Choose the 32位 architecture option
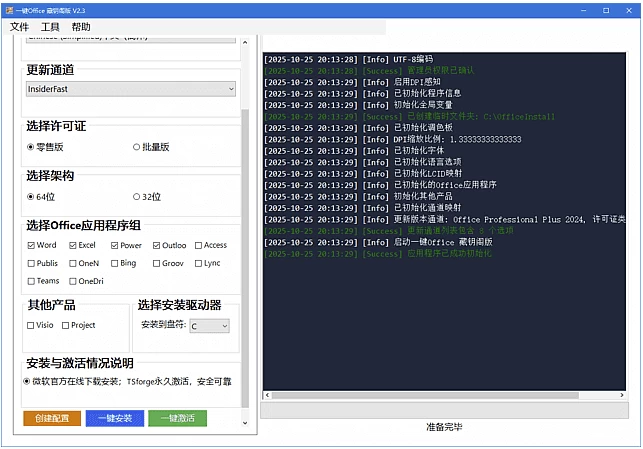The image size is (643, 449). [137, 197]
